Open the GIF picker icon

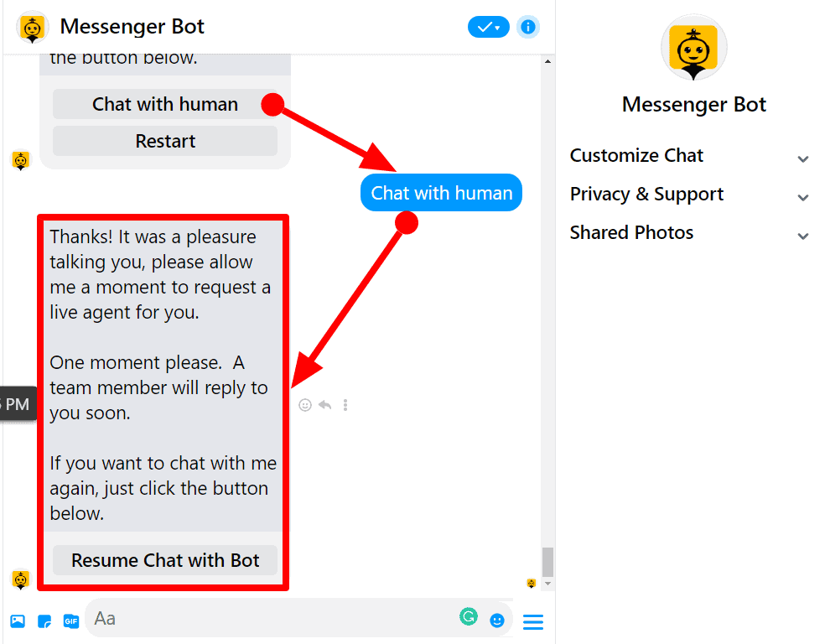coord(71,621)
